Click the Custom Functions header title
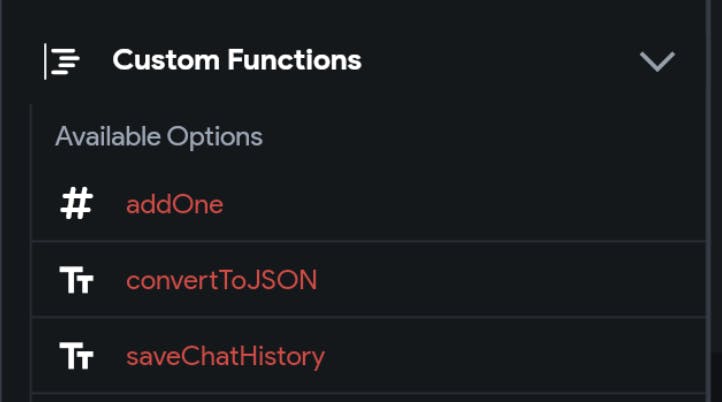The image size is (722, 402). pos(237,60)
